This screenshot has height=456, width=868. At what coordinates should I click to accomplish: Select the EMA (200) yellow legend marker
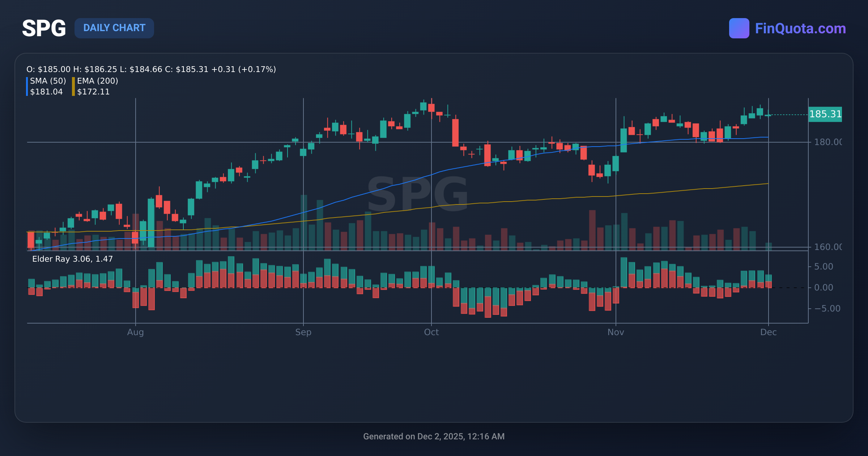coord(73,86)
